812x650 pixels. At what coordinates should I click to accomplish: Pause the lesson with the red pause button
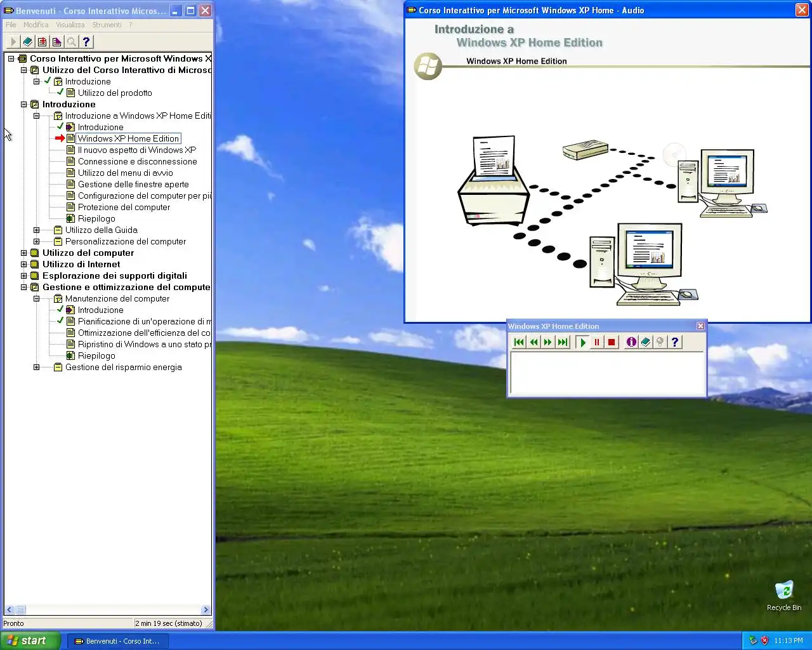[x=597, y=342]
